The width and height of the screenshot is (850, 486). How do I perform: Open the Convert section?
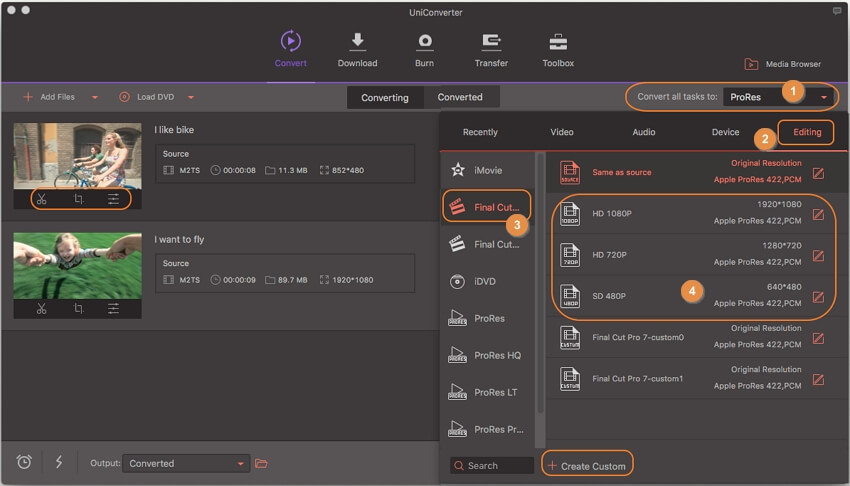click(x=291, y=49)
